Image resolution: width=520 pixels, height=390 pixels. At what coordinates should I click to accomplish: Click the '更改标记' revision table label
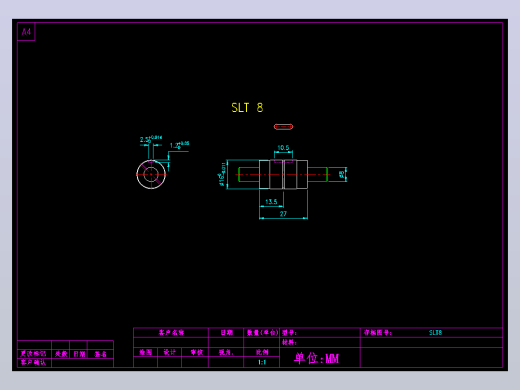point(33,354)
